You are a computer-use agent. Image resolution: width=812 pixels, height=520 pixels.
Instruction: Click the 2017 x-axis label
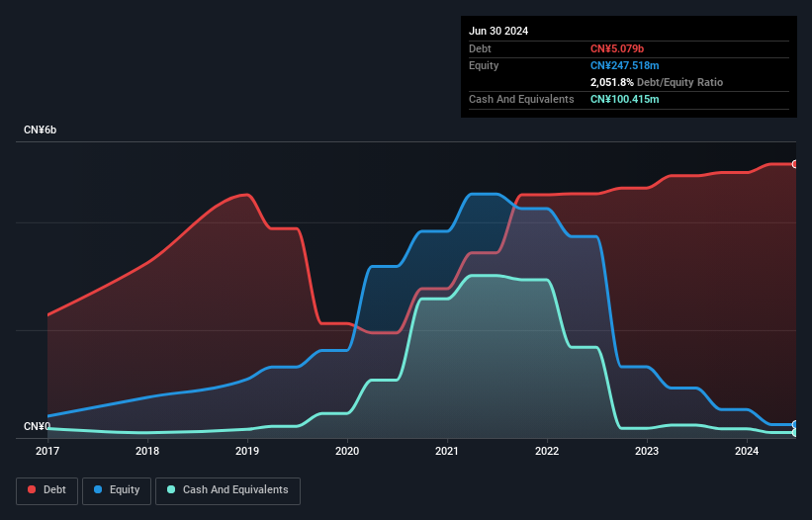point(47,451)
